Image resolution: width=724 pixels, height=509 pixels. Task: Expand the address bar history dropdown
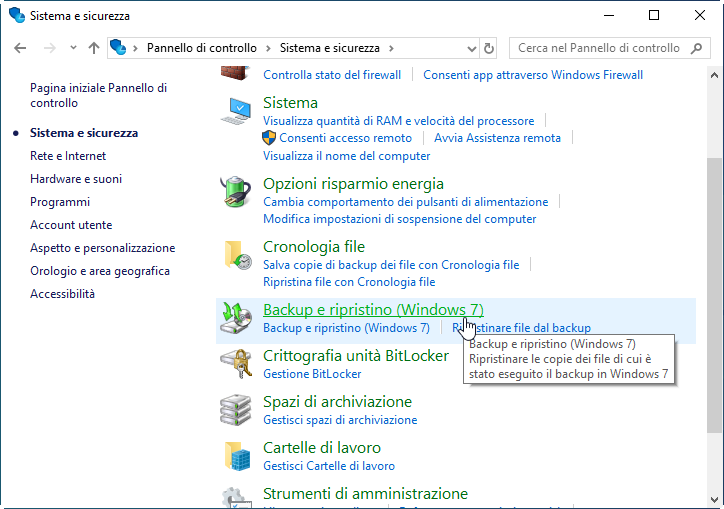tap(471, 48)
